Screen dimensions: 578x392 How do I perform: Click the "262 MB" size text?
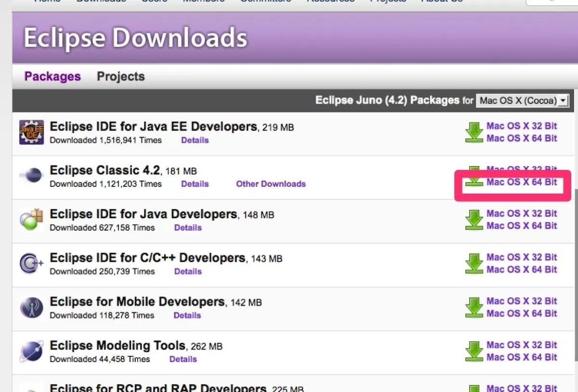point(207,347)
